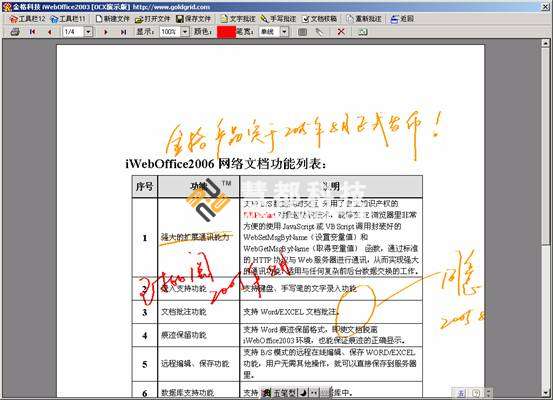
Task: Toggle the IME half-moon width icon
Action: [x=303, y=393]
